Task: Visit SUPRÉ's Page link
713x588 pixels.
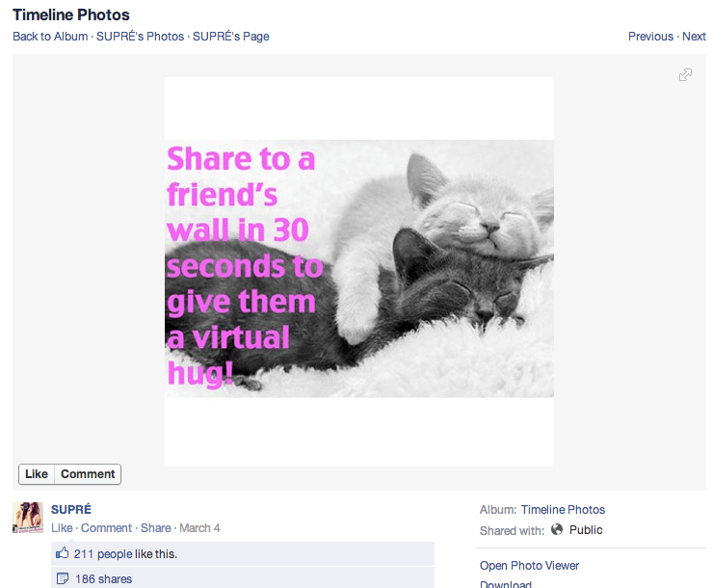Action: pyautogui.click(x=230, y=37)
